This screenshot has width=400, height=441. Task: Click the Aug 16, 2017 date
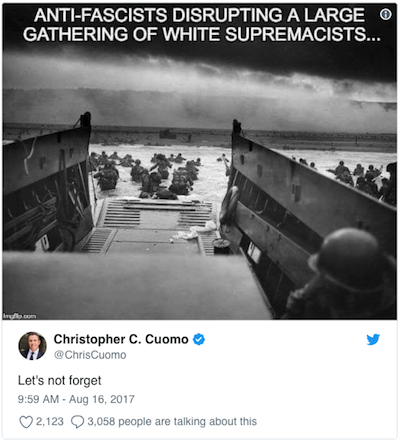tap(102, 399)
